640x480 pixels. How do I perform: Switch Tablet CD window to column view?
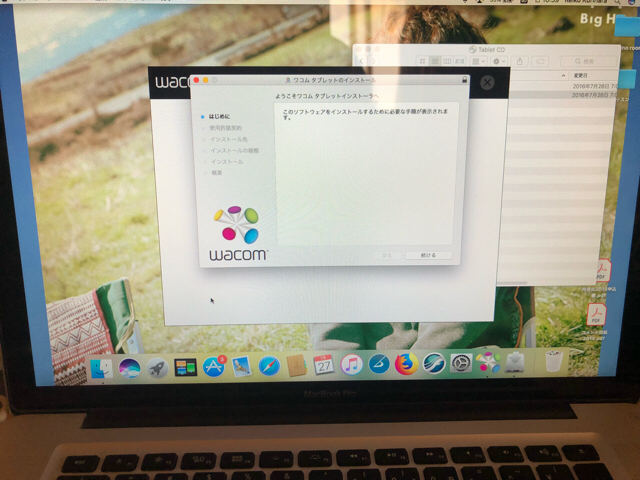447,61
